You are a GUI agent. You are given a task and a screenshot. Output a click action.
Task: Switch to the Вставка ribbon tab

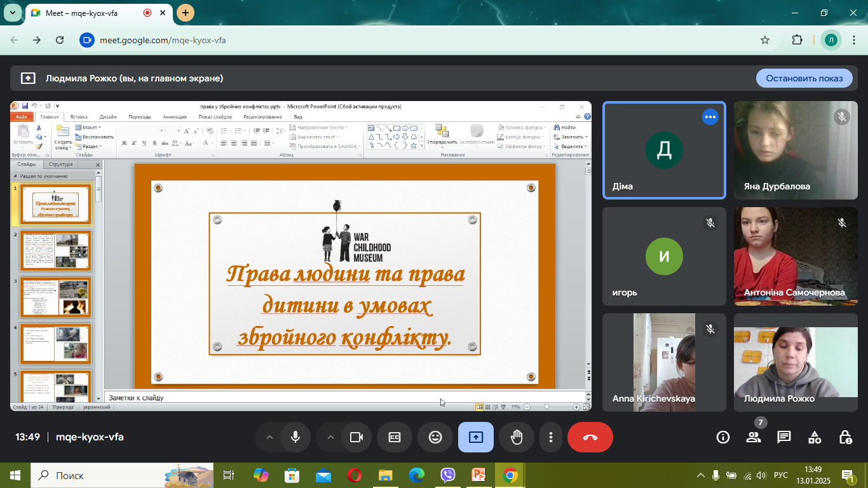79,117
